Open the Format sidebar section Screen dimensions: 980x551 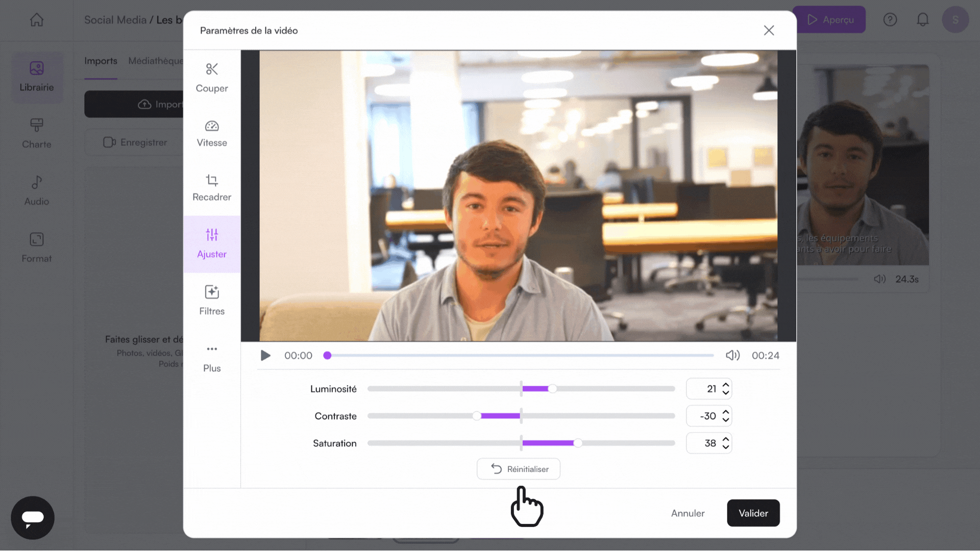click(37, 248)
